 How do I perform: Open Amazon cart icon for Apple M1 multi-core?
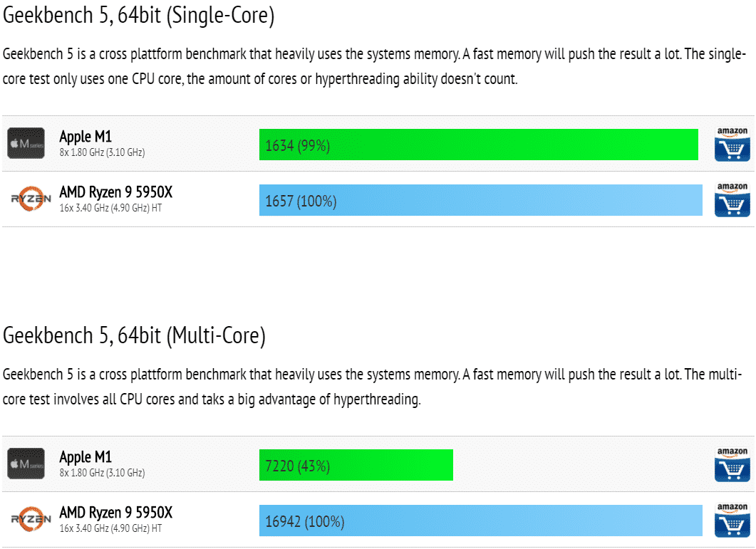(x=732, y=464)
